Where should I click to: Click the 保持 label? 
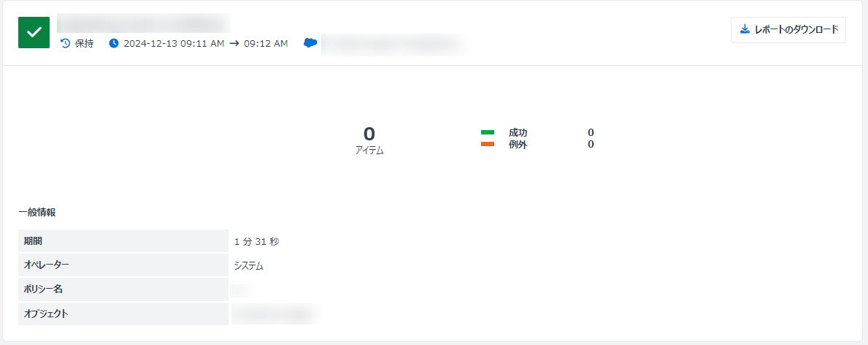[x=84, y=43]
